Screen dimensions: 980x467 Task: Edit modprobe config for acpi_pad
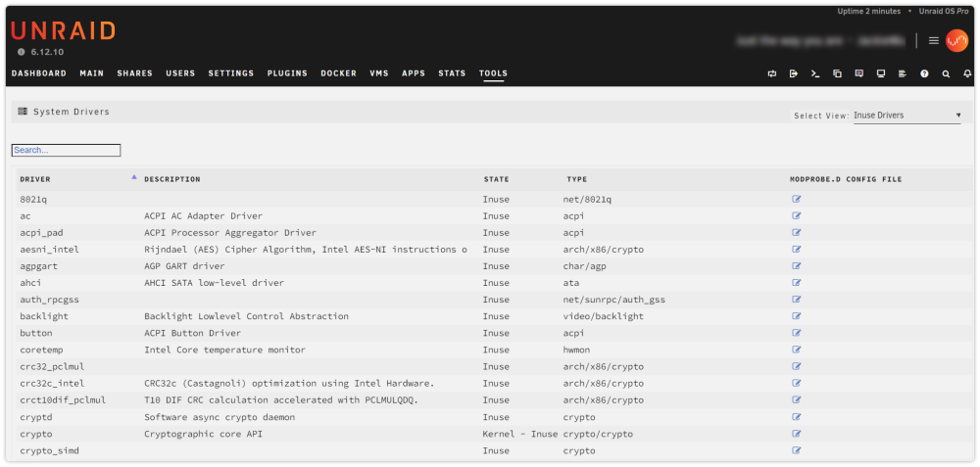point(796,232)
